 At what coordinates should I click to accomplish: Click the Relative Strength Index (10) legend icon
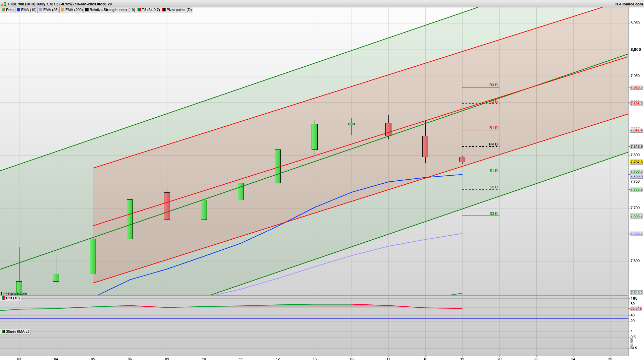[87, 10]
